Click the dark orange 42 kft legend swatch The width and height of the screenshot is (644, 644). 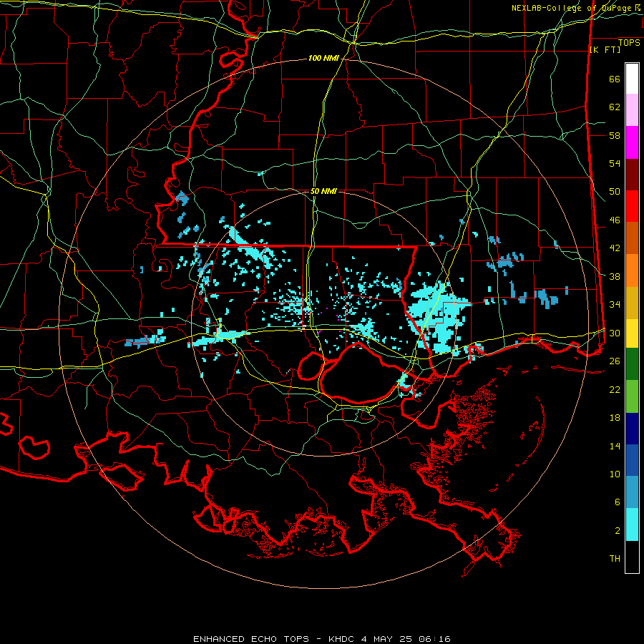tap(632, 238)
